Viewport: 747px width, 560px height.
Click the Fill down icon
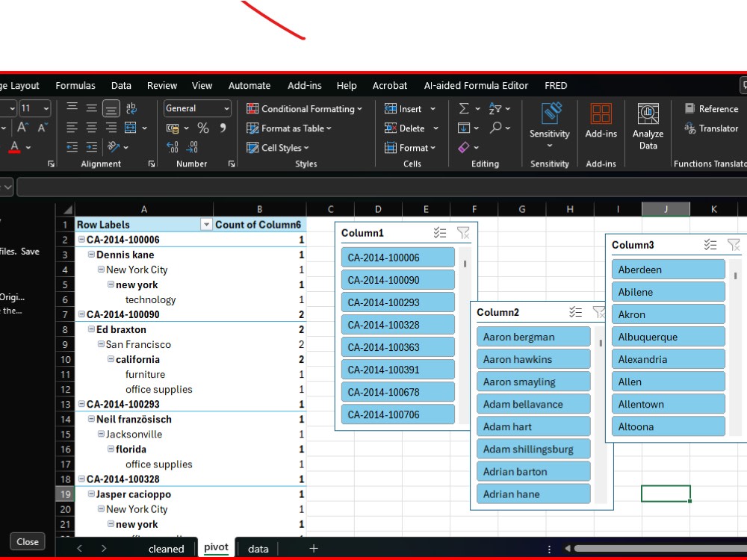464,128
